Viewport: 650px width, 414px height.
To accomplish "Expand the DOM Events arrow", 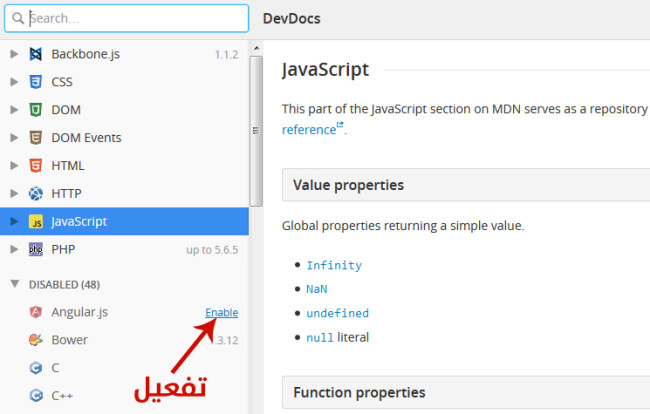I will (x=14, y=137).
